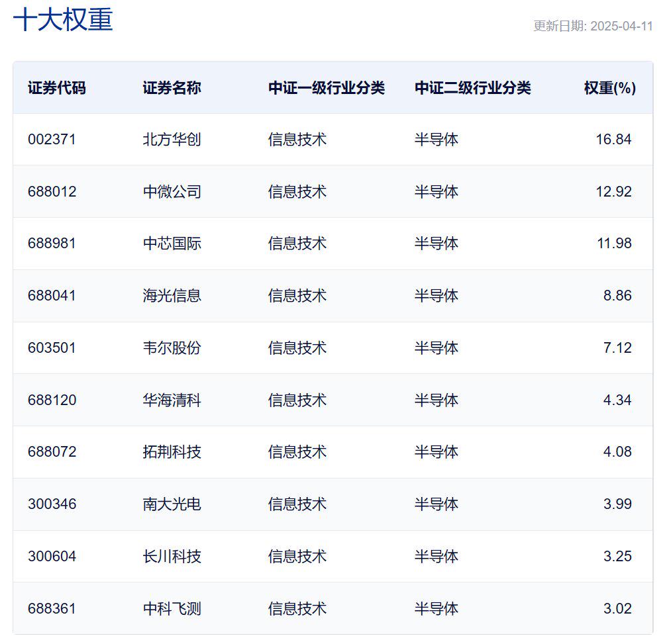
Task: Click 半导体 in the 拓荆科技 row
Action: [436, 452]
